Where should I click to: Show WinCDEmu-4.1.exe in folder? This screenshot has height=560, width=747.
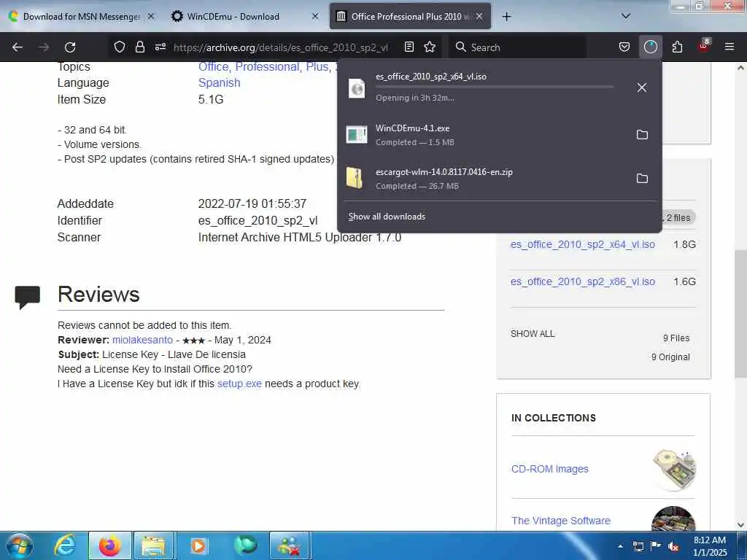pos(642,135)
